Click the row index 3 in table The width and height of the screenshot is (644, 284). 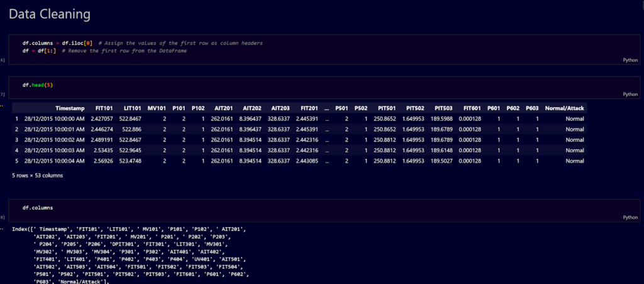coord(16,140)
